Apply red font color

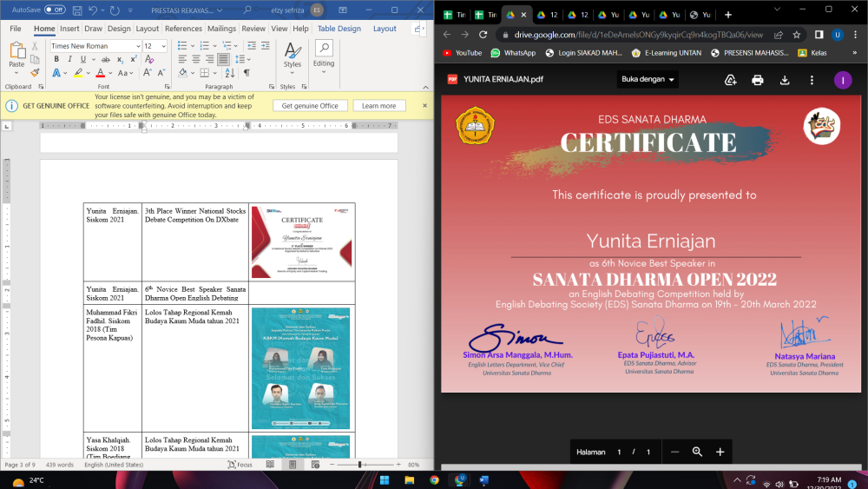tap(100, 73)
